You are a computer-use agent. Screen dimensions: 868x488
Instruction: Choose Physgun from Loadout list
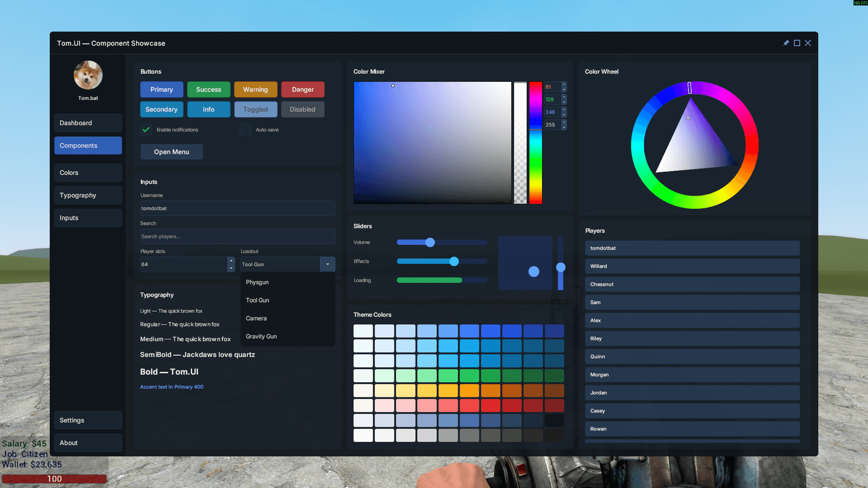[x=288, y=282]
